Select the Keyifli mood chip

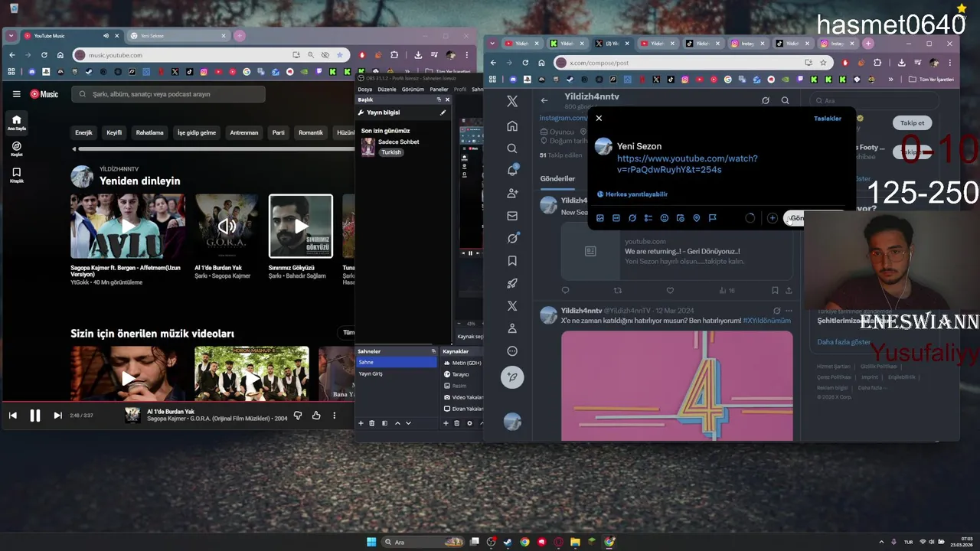tap(114, 132)
